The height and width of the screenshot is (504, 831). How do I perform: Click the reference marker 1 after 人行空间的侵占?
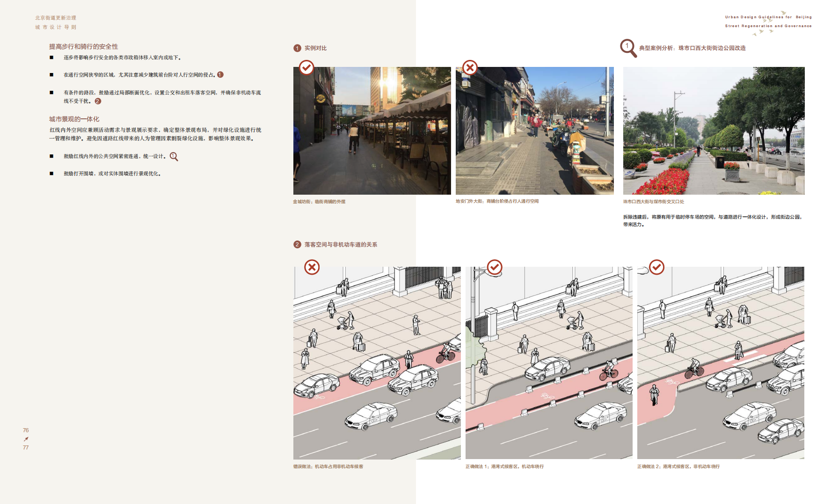pyautogui.click(x=220, y=75)
